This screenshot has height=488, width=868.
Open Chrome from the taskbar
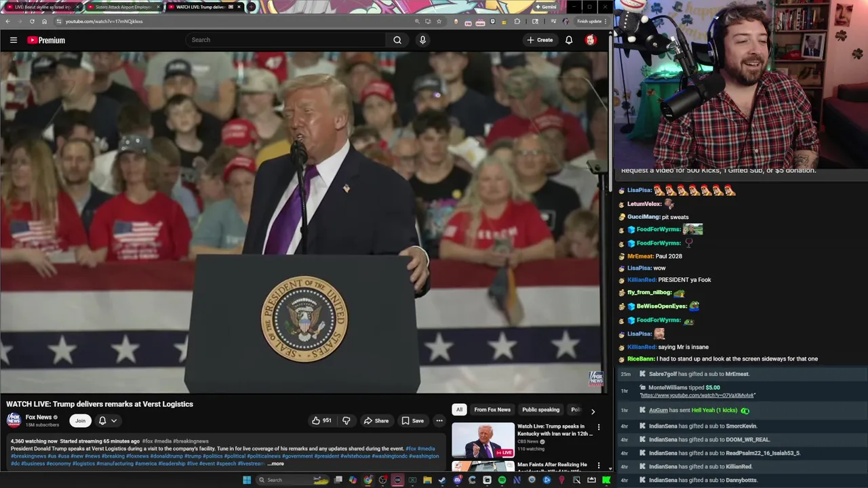pyautogui.click(x=368, y=480)
